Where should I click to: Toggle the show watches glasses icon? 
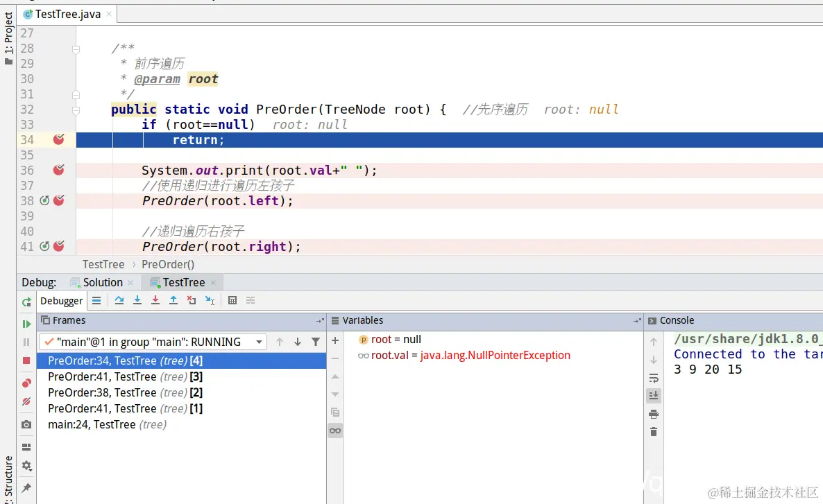point(335,431)
